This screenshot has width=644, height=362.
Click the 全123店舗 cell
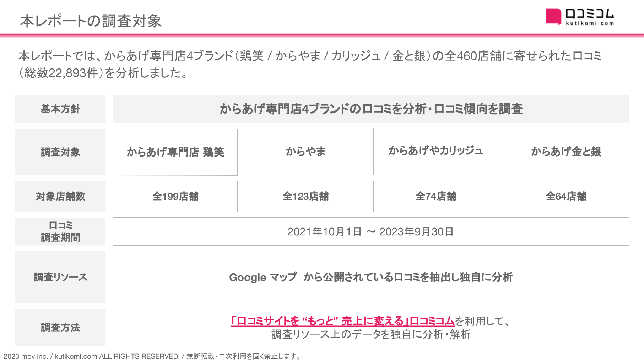(305, 196)
